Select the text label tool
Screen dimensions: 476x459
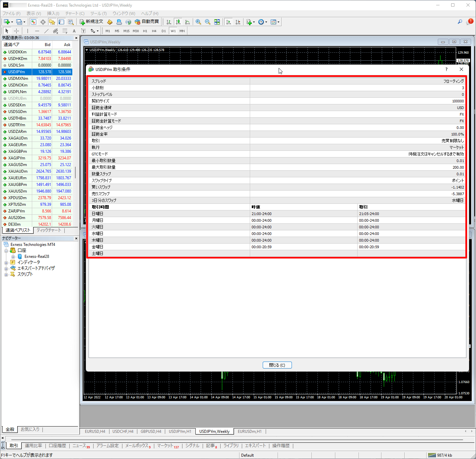point(84,31)
